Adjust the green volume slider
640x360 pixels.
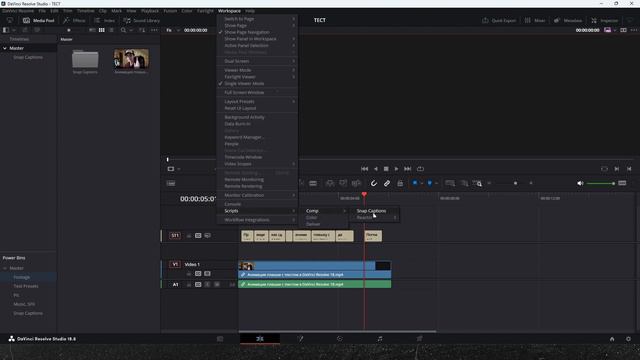[600, 184]
